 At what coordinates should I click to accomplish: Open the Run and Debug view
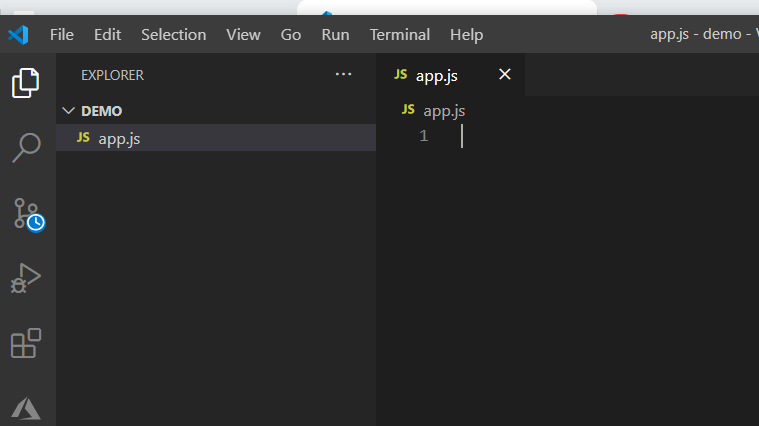[27, 278]
